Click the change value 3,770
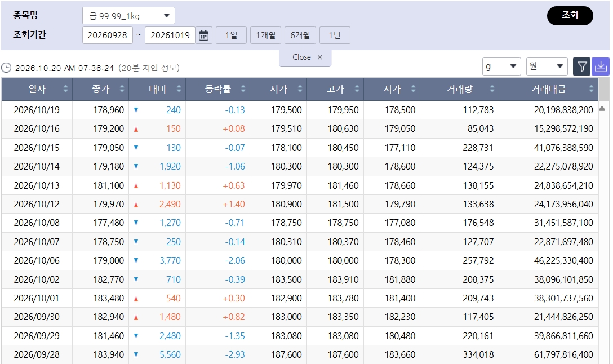This screenshot has height=364, width=613. tap(170, 260)
